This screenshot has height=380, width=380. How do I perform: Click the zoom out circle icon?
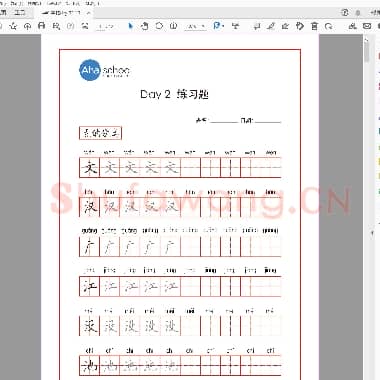tap(159, 26)
